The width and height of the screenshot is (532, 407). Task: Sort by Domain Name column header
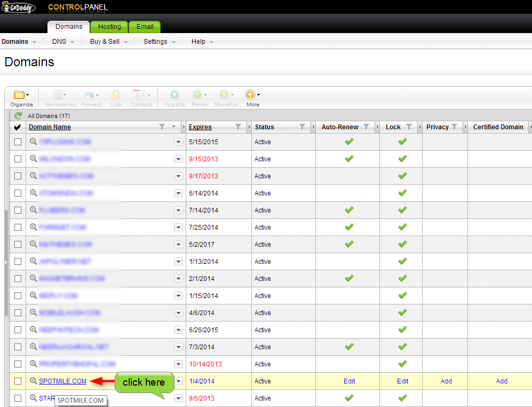pos(50,127)
